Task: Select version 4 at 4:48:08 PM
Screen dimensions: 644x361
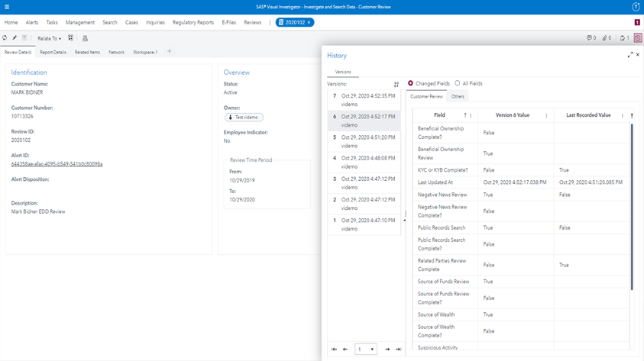Action: 364,162
